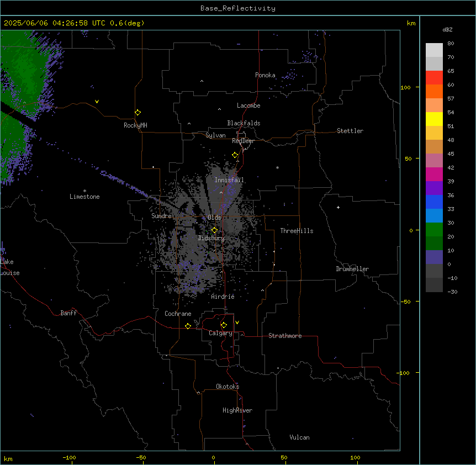Click the yellow marker south of RedDeer

(235, 155)
